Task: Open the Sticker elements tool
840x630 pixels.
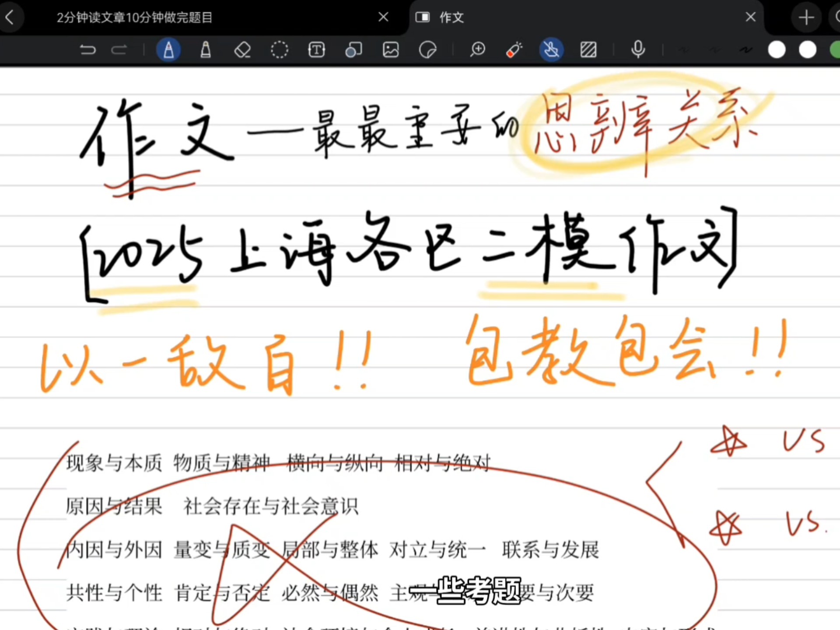Action: point(427,50)
